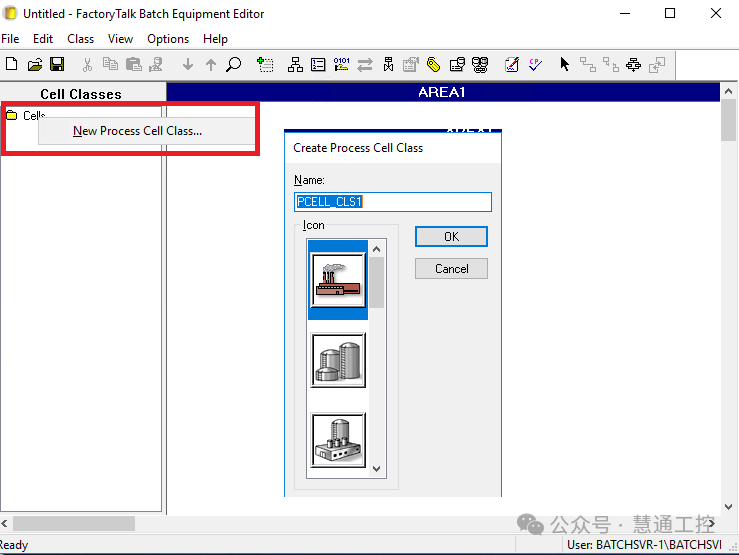Click the Copy toolbar icon

(110, 64)
